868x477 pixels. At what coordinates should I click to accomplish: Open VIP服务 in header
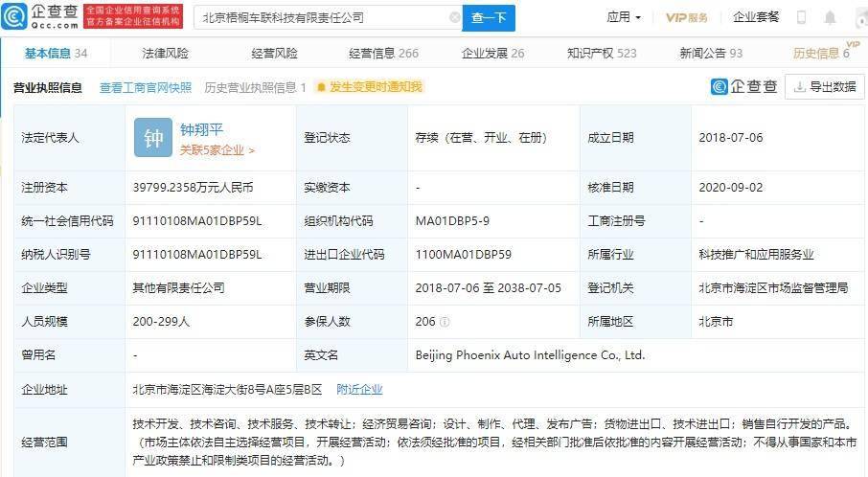point(686,17)
